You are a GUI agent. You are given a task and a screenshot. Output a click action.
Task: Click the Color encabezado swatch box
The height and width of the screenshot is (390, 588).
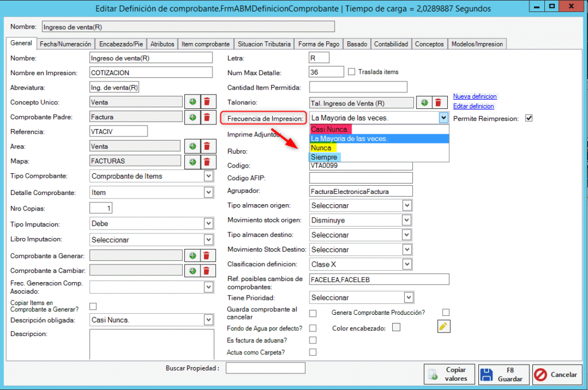[x=396, y=327]
